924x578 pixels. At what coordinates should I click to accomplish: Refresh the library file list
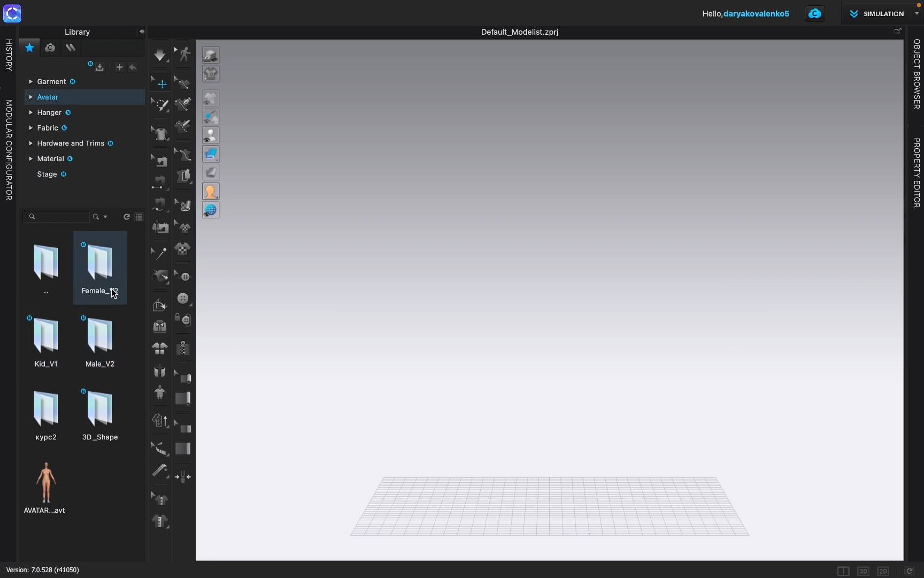(127, 217)
